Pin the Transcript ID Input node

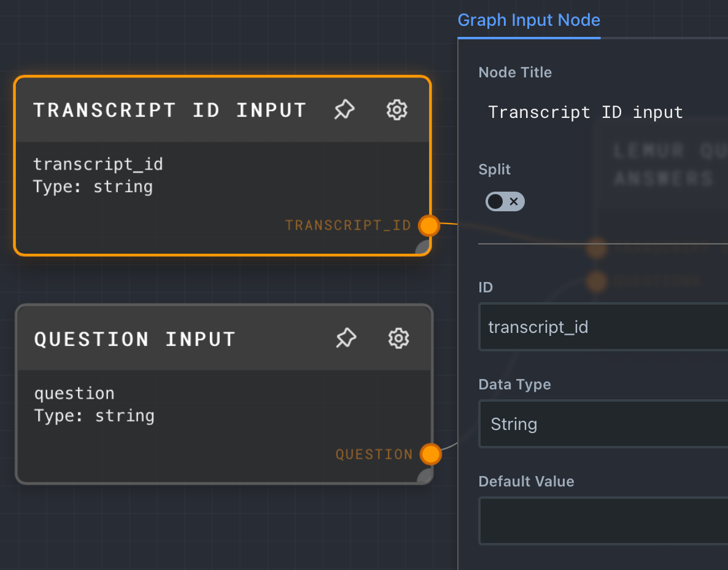pyautogui.click(x=344, y=109)
